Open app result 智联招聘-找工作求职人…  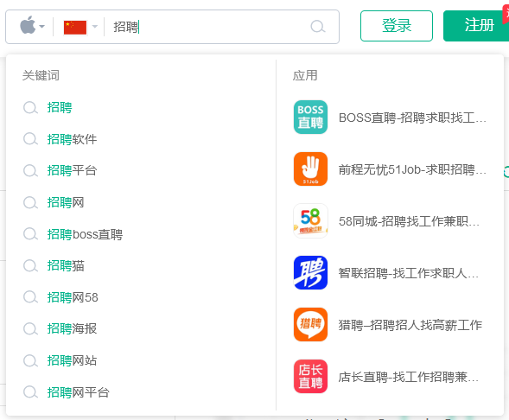[x=409, y=273]
